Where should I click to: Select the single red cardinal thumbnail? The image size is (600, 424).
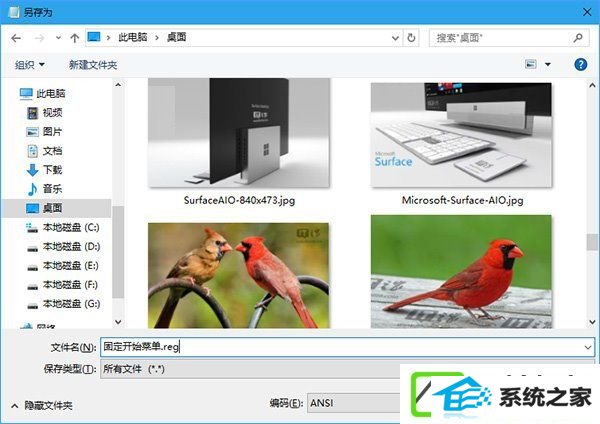(x=461, y=272)
